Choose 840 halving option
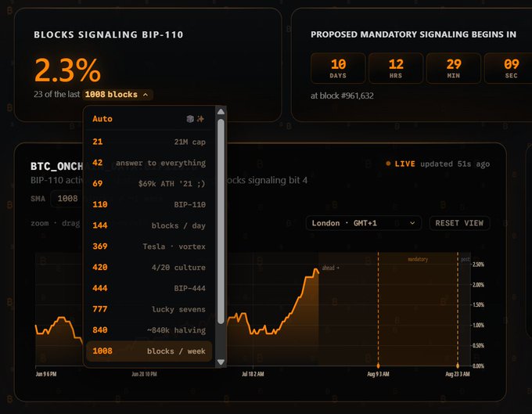This screenshot has width=532, height=414. pos(149,330)
